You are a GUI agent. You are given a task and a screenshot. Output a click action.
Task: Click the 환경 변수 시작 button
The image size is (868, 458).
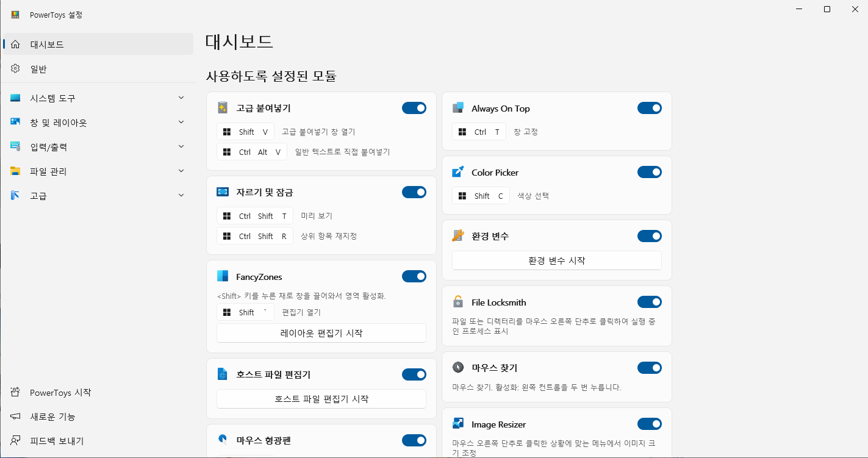pos(557,260)
